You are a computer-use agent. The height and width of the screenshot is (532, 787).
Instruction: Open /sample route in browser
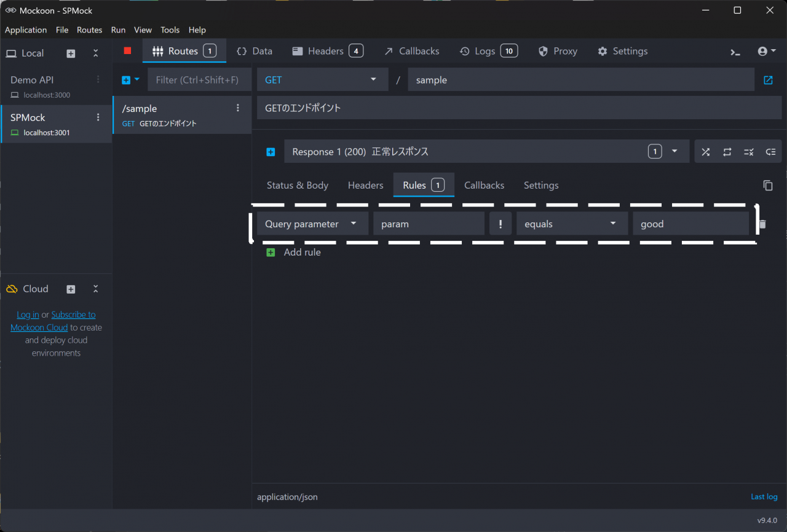coord(768,80)
